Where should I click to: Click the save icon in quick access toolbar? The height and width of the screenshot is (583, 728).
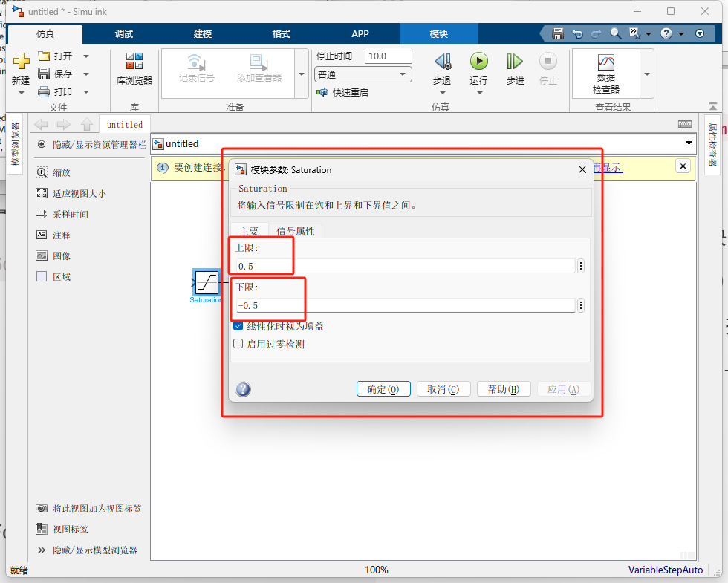558,33
